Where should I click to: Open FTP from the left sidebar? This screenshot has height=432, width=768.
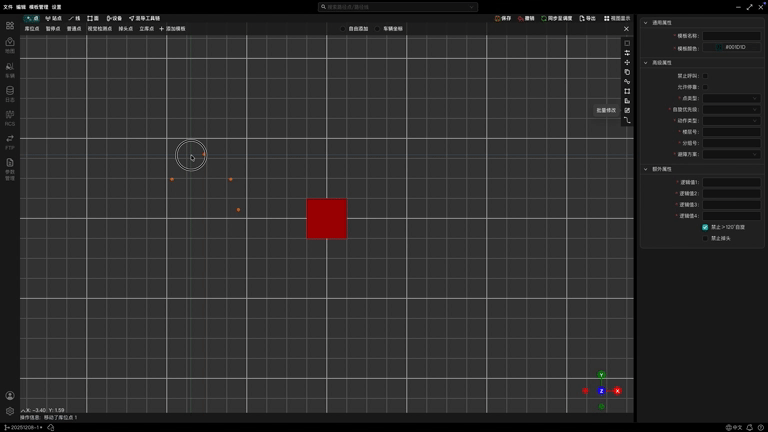tap(10, 141)
